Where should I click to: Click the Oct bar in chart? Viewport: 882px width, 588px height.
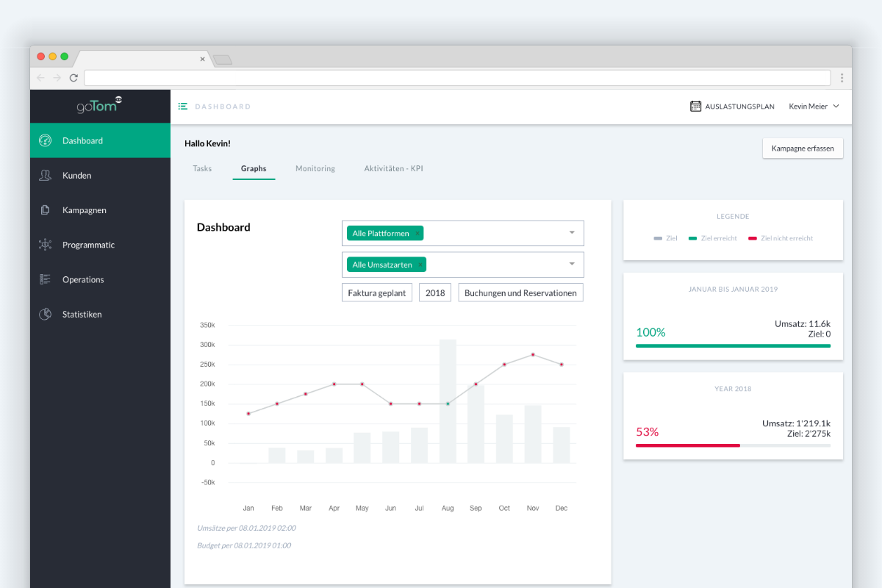point(504,439)
